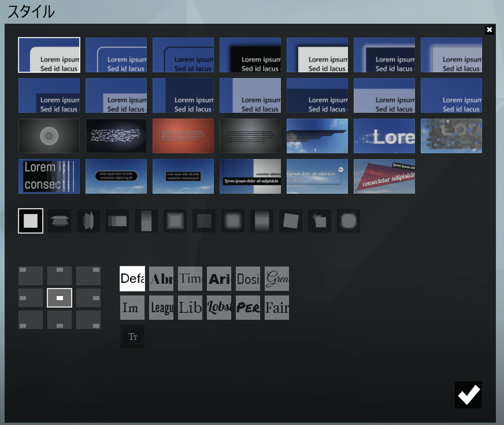Screen dimensions: 504x425
Task: Set text position to top left
Action: click(x=31, y=276)
